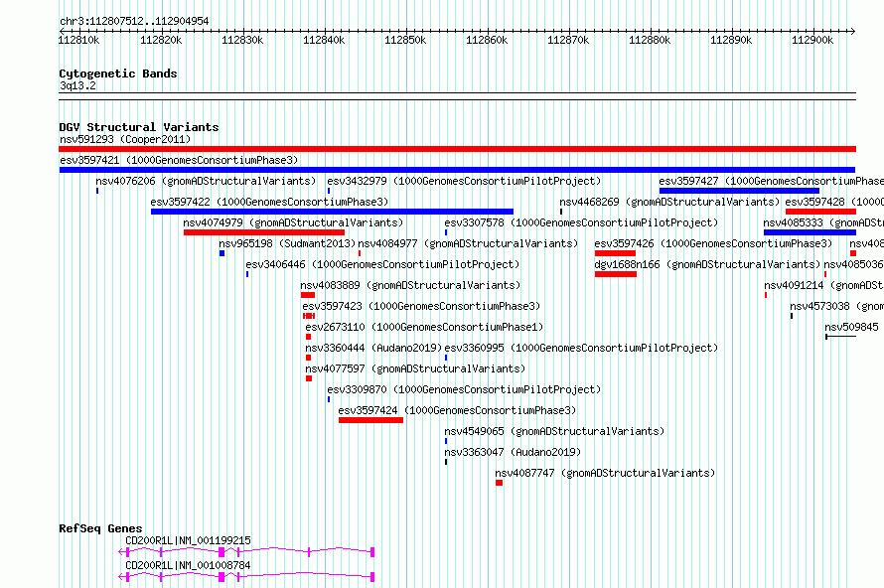The height and width of the screenshot is (588, 884).
Task: Click the 112880k ruler tick label
Action: coord(650,40)
